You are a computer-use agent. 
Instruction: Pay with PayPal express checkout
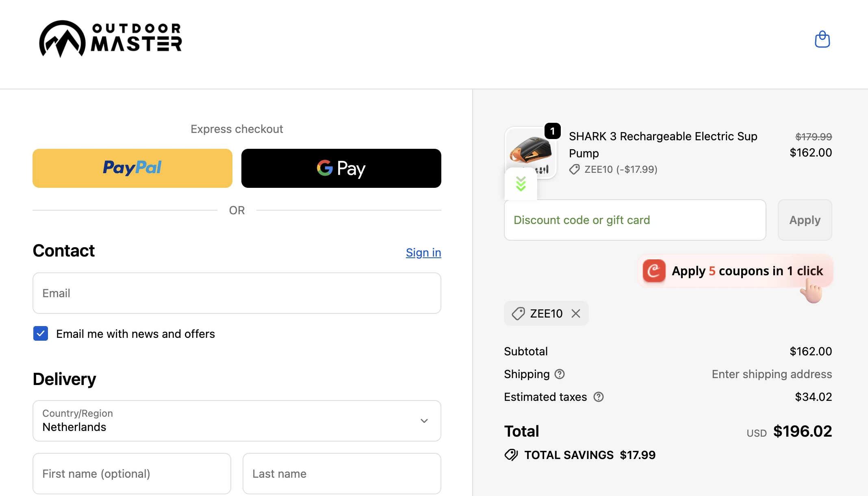(132, 168)
